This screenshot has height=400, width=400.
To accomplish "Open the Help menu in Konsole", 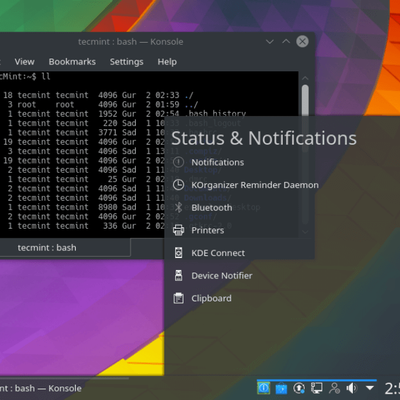I will (167, 62).
